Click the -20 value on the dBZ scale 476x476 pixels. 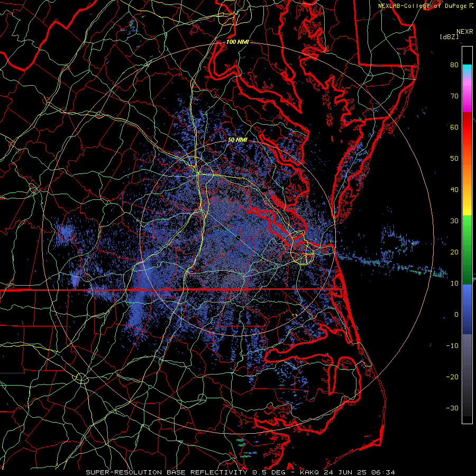click(452, 377)
